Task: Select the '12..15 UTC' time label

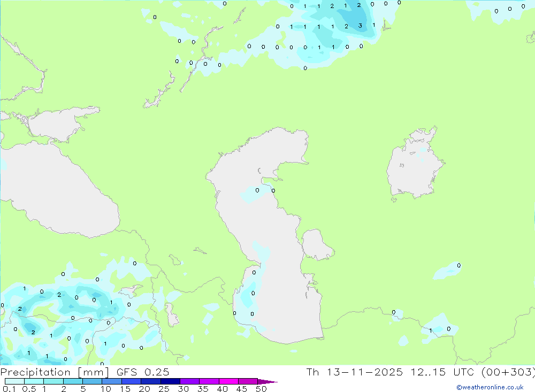Action: pos(441,372)
